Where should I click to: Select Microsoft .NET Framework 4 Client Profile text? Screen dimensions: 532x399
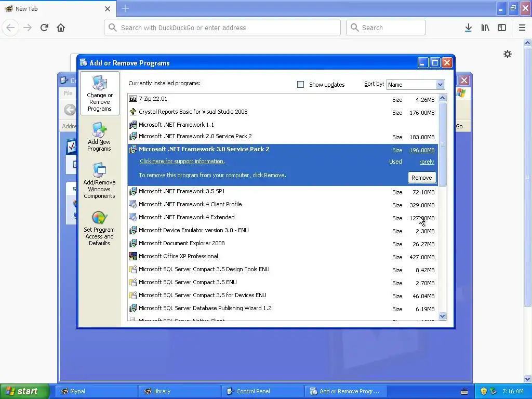pyautogui.click(x=190, y=204)
